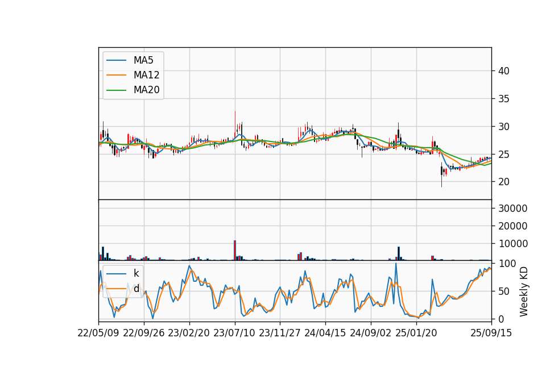The width and height of the screenshot is (546, 392).
Task: Click the KD peak reaching 100 near late 2024
Action: pos(396,264)
